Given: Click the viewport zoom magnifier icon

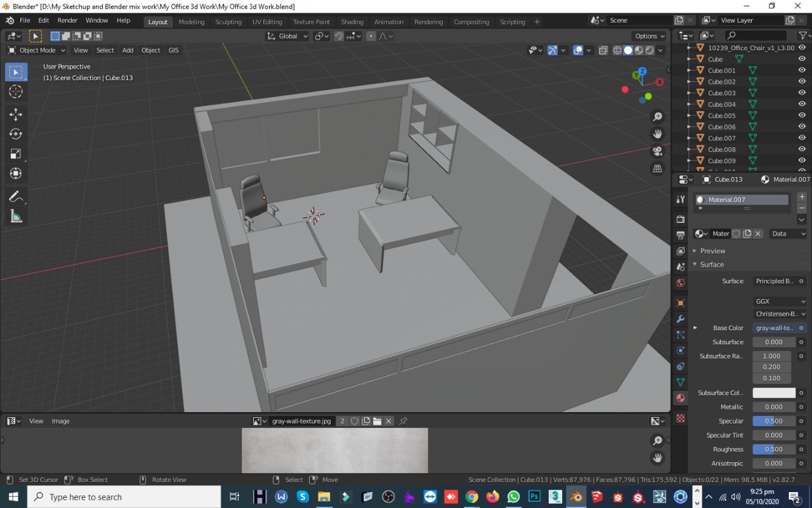Looking at the screenshot, I should click(x=658, y=117).
